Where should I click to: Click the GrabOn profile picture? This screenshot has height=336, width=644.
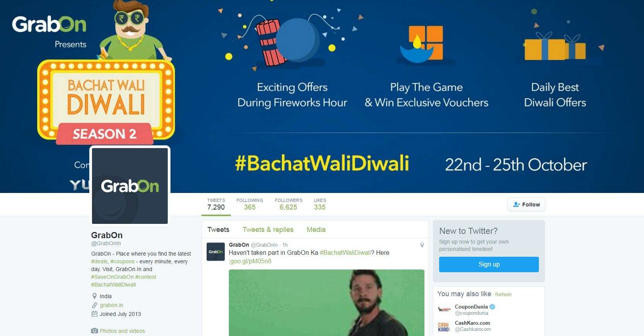[130, 186]
